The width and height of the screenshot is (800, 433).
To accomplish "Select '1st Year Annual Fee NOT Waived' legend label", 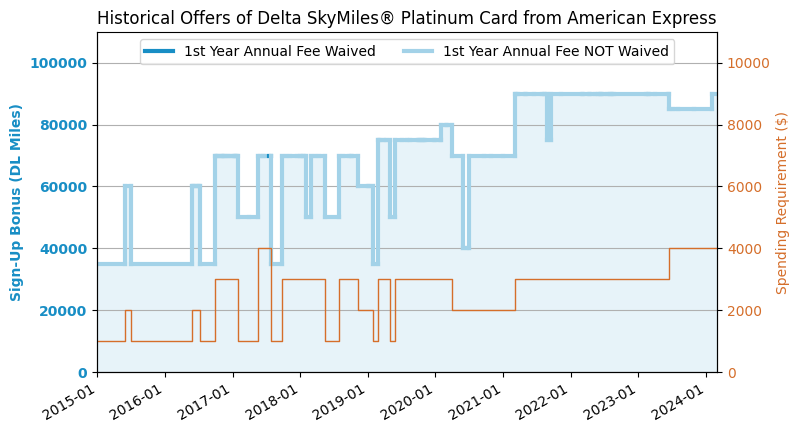I will pyautogui.click(x=556, y=52).
